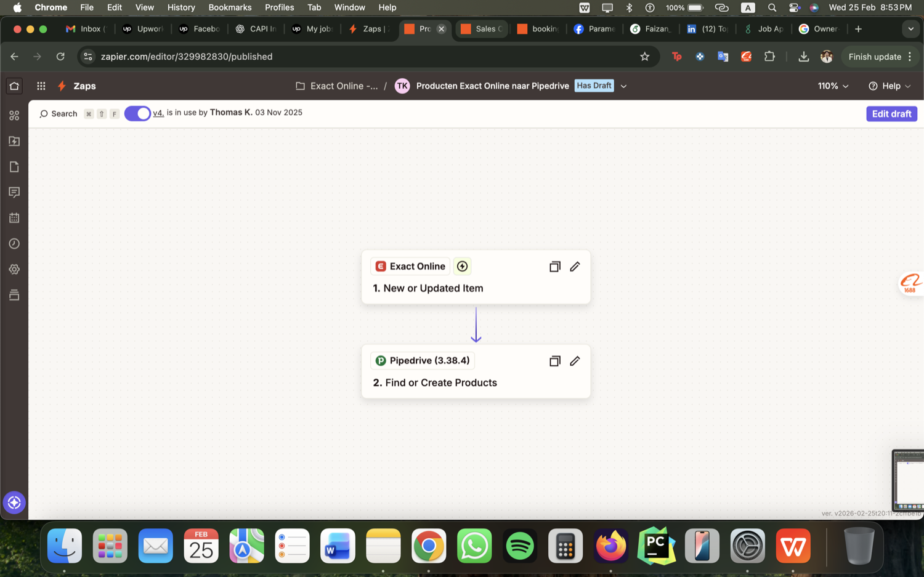Close the current Pro browser tab
The height and width of the screenshot is (577, 924).
pos(441,29)
